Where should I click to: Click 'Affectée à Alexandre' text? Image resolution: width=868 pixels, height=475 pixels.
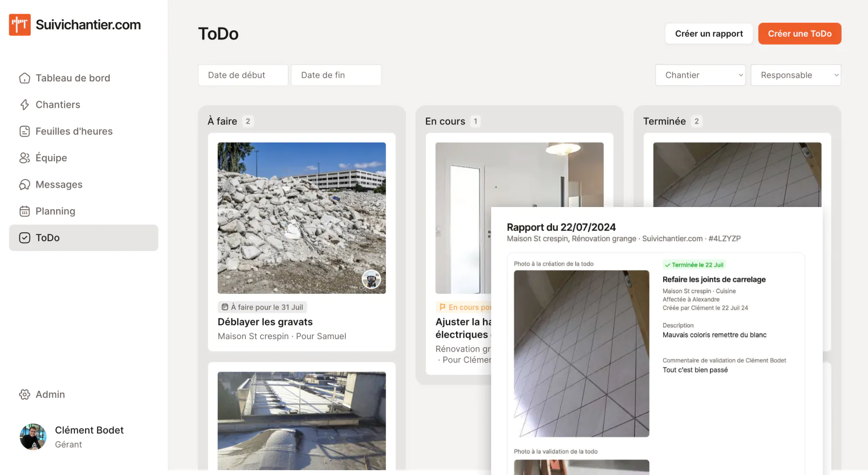[x=691, y=299]
